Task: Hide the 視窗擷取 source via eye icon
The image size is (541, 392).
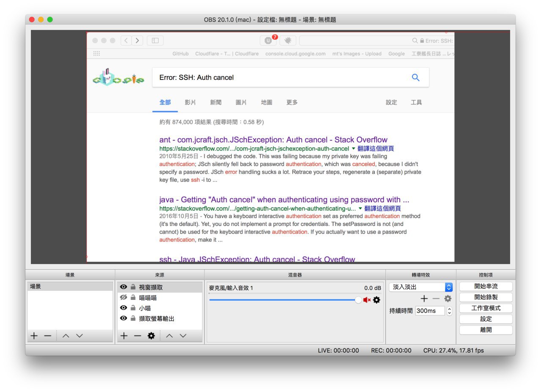Action: 124,287
